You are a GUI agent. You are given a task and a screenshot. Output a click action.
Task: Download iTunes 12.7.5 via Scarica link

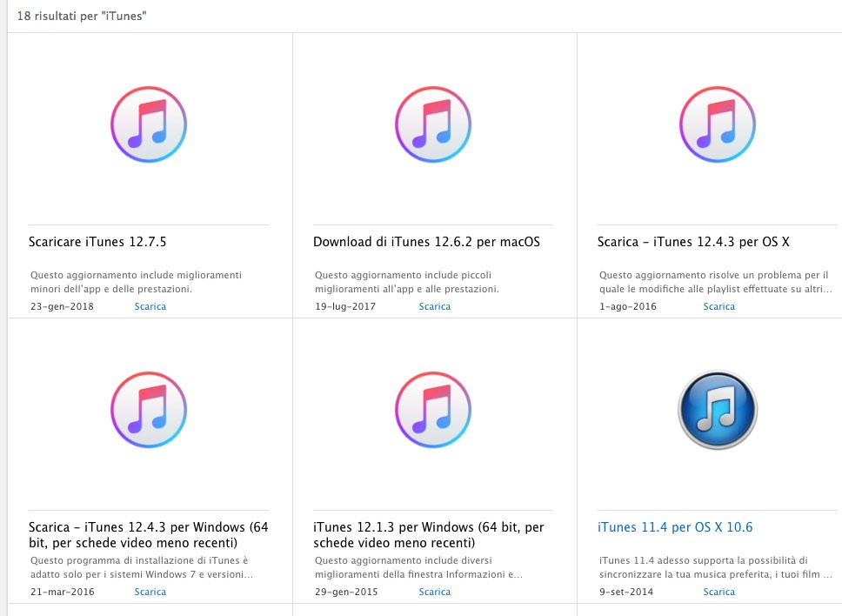(x=150, y=306)
